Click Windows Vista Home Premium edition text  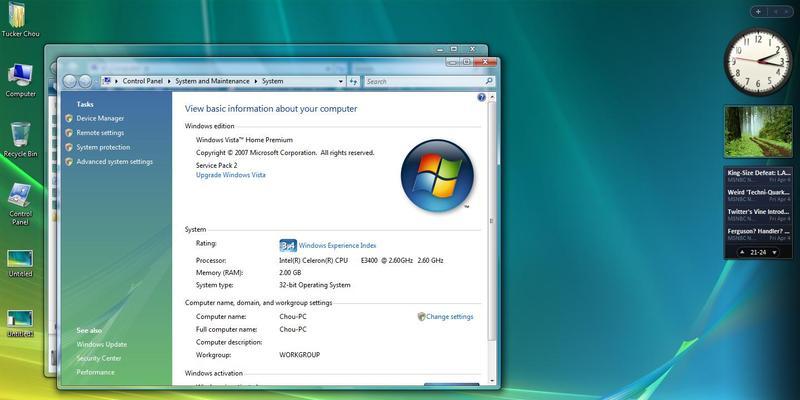pyautogui.click(x=244, y=140)
